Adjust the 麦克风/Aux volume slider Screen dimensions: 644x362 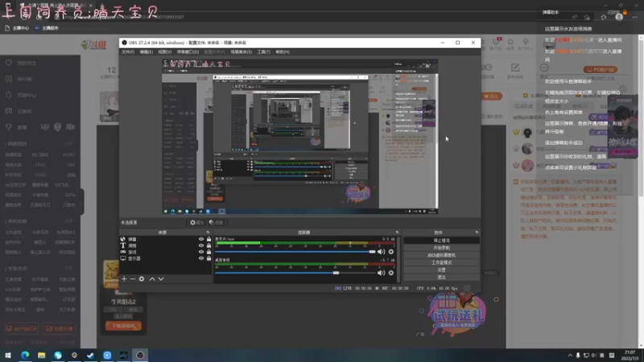(295, 252)
